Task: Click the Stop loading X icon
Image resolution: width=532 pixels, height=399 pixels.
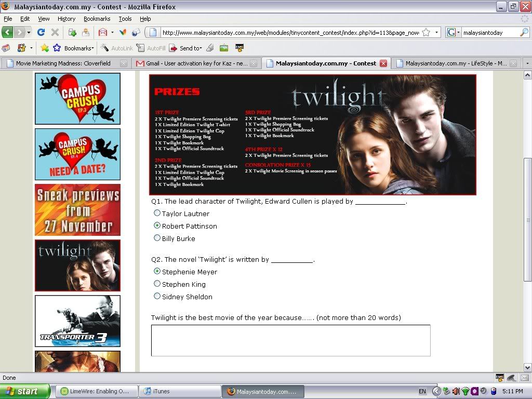Action: 55,32
